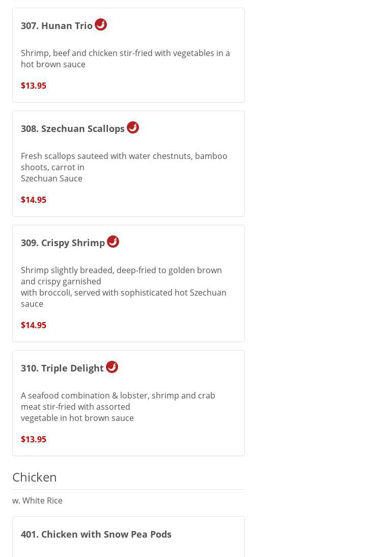This screenshot has width=392, height=557.
Task: Open 401. Chicken with Snow Pea Pods
Action: pyautogui.click(x=96, y=534)
